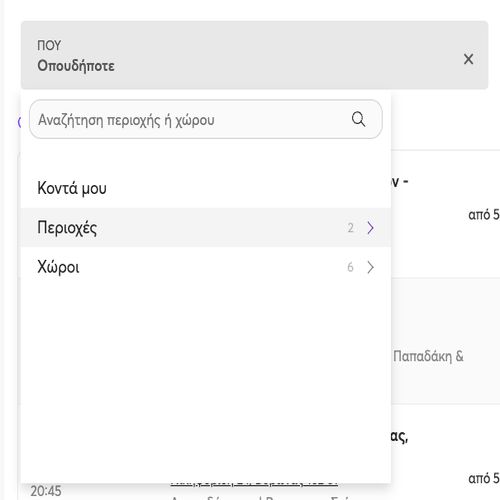Clear the ΠΟΥ location filter with X
The height and width of the screenshot is (500, 500).
pos(468,59)
